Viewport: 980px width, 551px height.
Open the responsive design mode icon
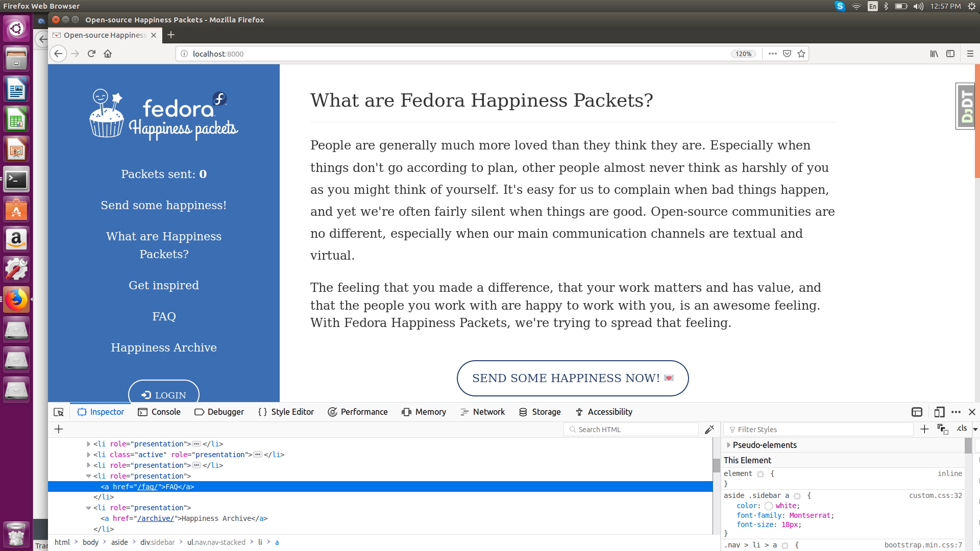pos(939,412)
